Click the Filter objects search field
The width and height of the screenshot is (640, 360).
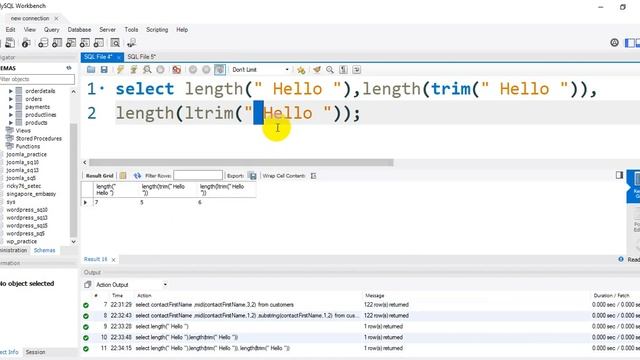37,79
